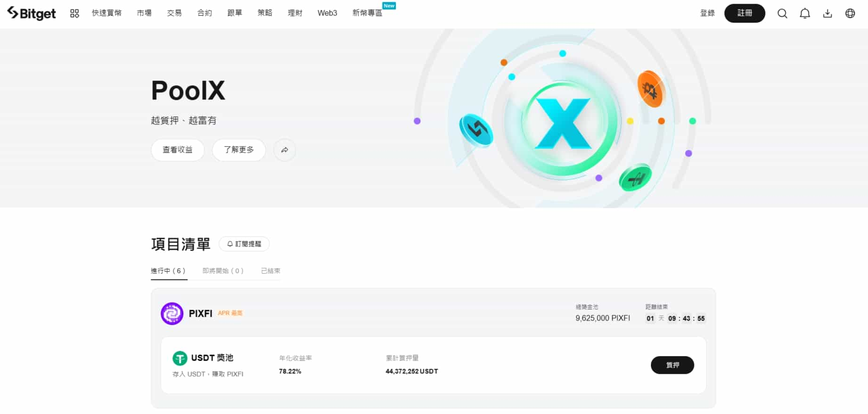Click the search magnifier icon
The width and height of the screenshot is (868, 414).
[782, 14]
